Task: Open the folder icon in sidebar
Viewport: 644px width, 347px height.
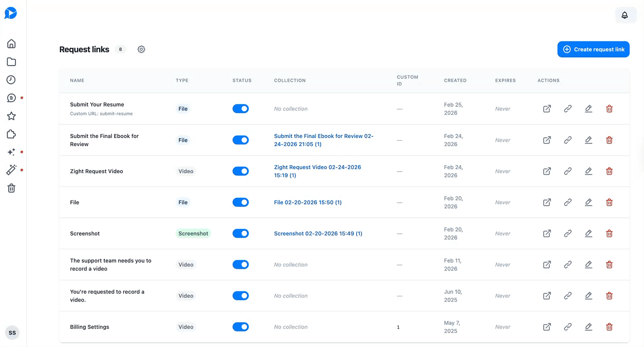Action: click(11, 62)
